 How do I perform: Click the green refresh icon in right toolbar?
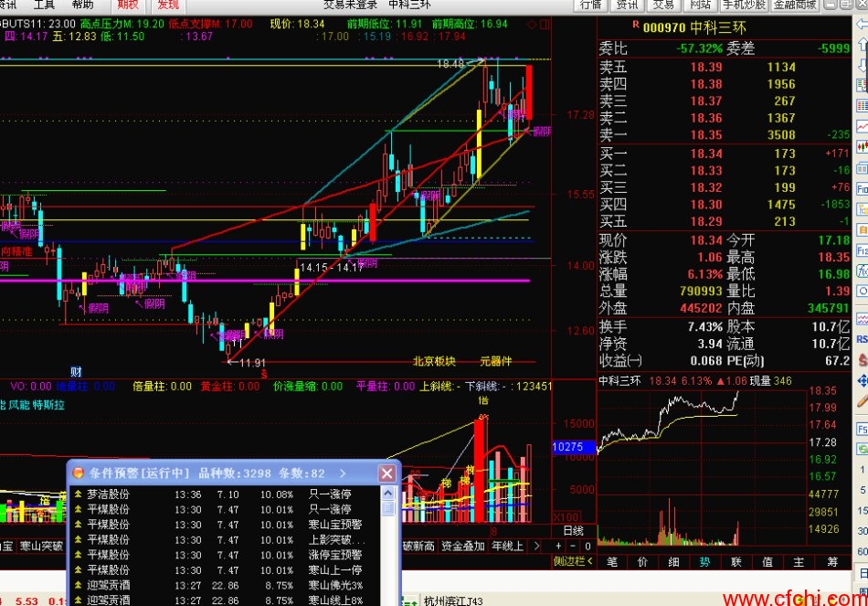tap(862, 449)
